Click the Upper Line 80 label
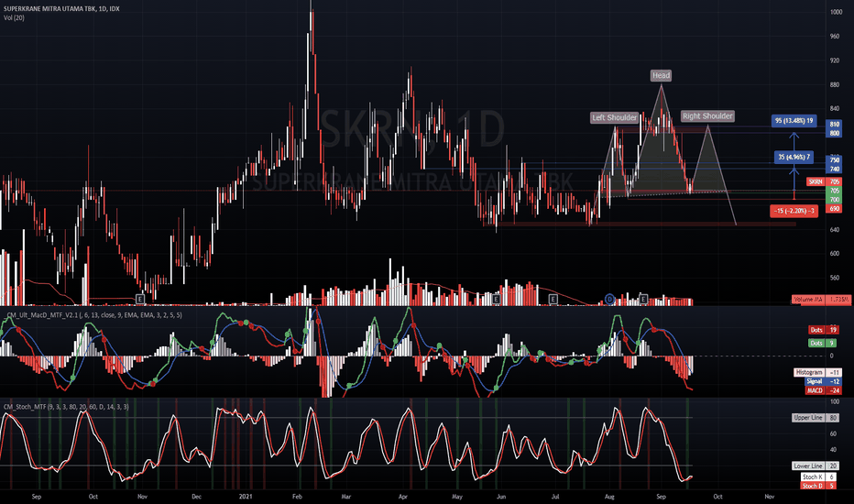854x504 pixels. [x=816, y=417]
